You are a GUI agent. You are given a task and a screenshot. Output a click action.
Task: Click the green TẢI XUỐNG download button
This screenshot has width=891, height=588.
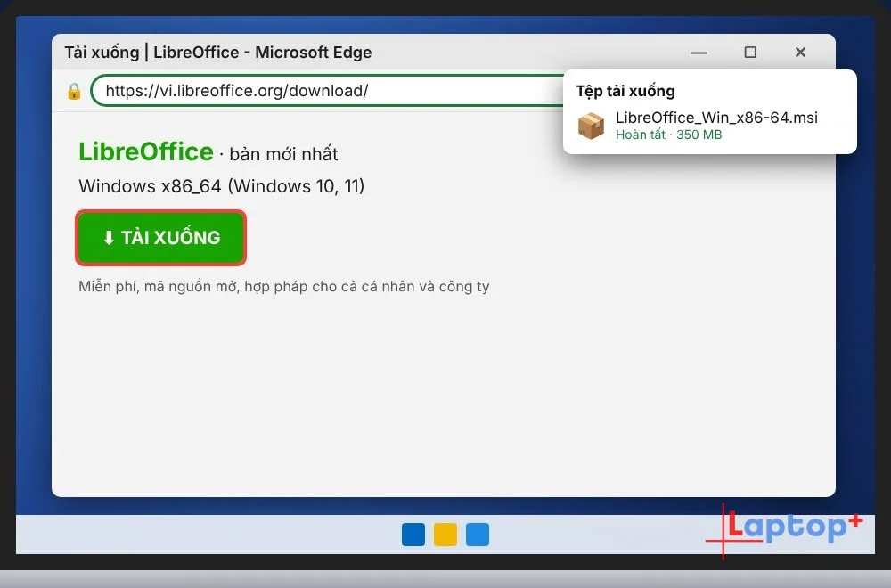(160, 238)
